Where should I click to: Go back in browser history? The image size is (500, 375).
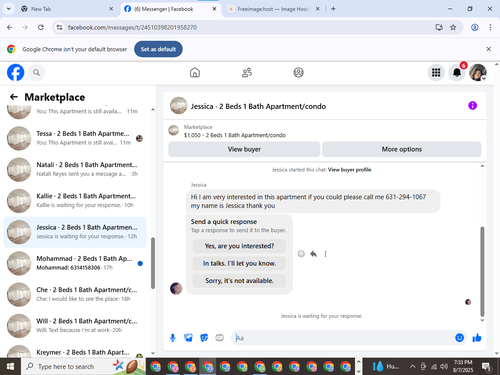click(x=10, y=27)
